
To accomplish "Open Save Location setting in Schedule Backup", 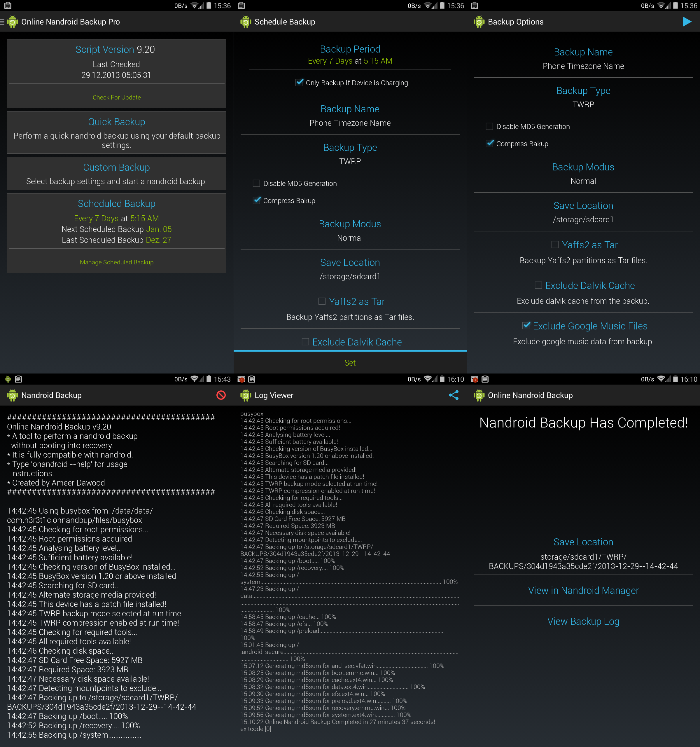I will (x=350, y=269).
